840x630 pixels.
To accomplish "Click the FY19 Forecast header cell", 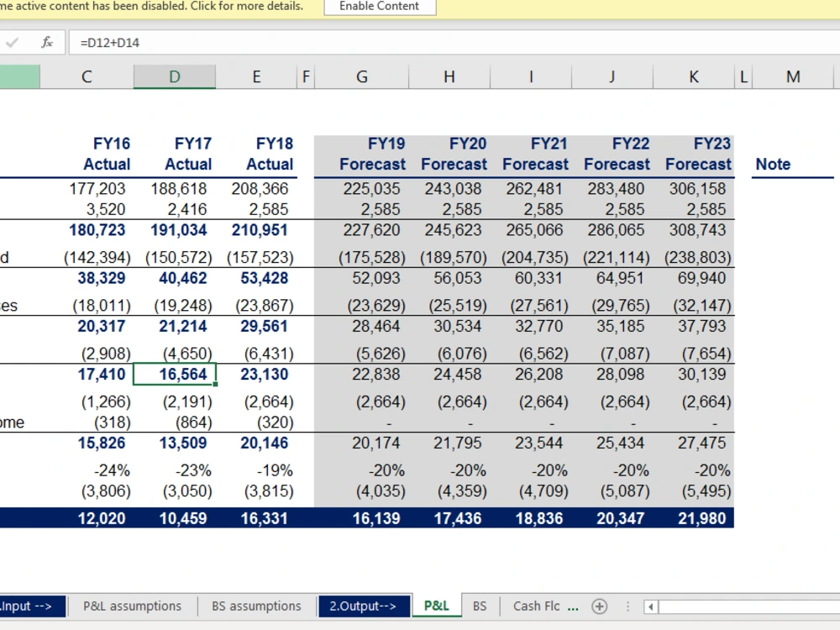I will tap(372, 154).
